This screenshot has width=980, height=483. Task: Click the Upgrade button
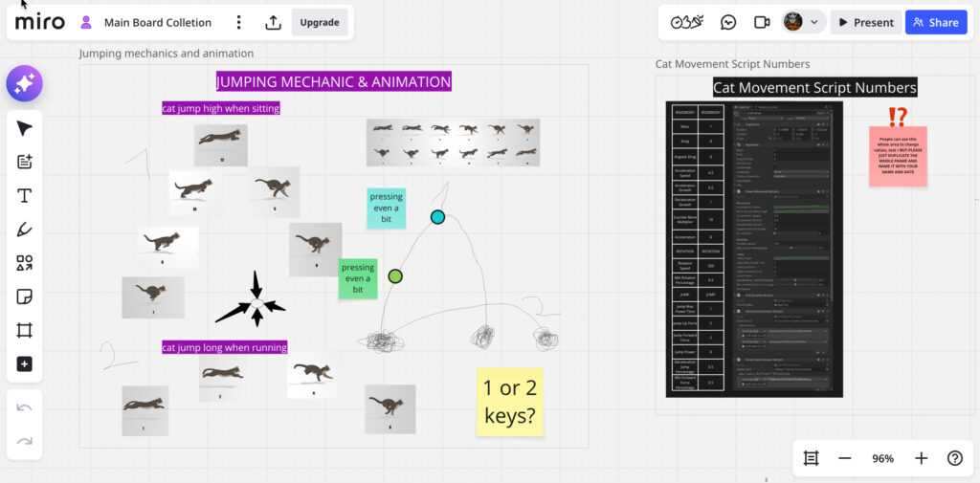click(x=319, y=22)
